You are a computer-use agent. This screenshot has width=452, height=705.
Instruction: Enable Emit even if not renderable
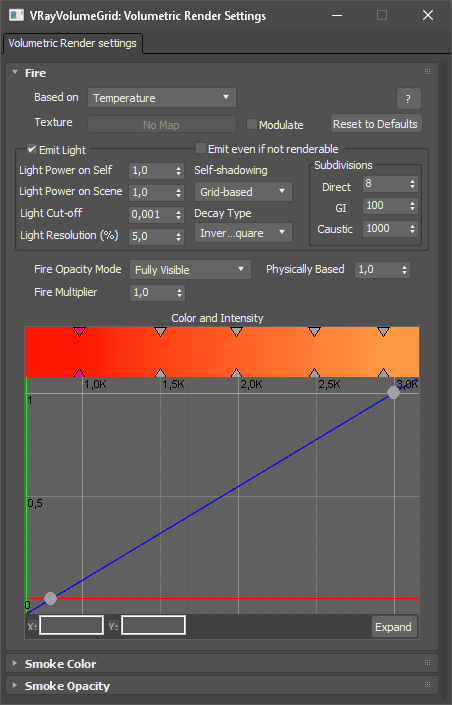tap(201, 148)
